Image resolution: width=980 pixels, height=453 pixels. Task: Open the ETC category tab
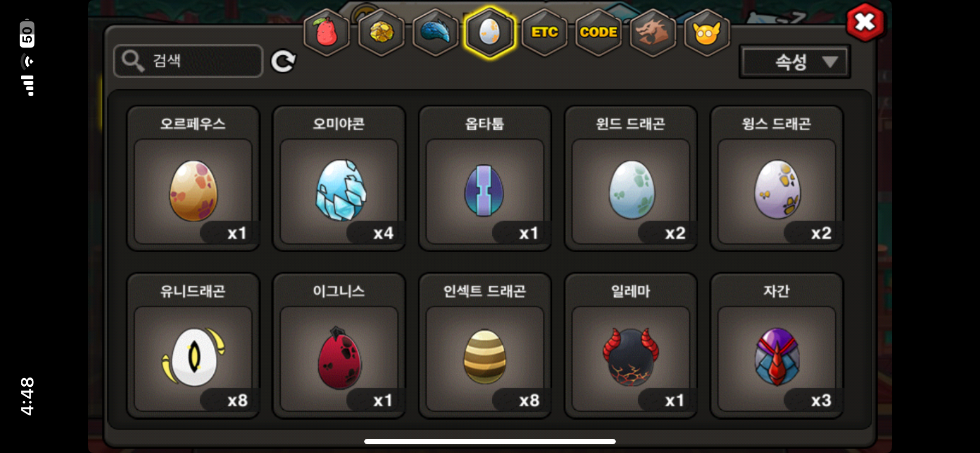coord(544,32)
